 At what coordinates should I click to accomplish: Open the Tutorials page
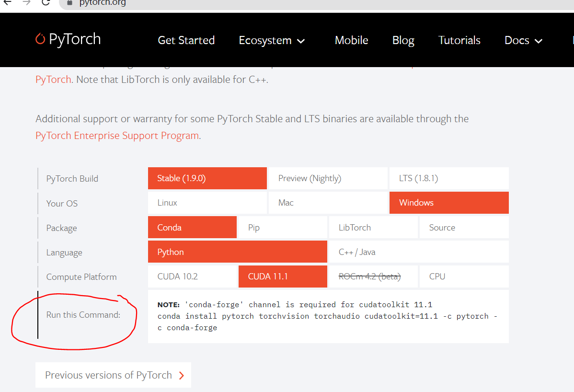pyautogui.click(x=459, y=40)
